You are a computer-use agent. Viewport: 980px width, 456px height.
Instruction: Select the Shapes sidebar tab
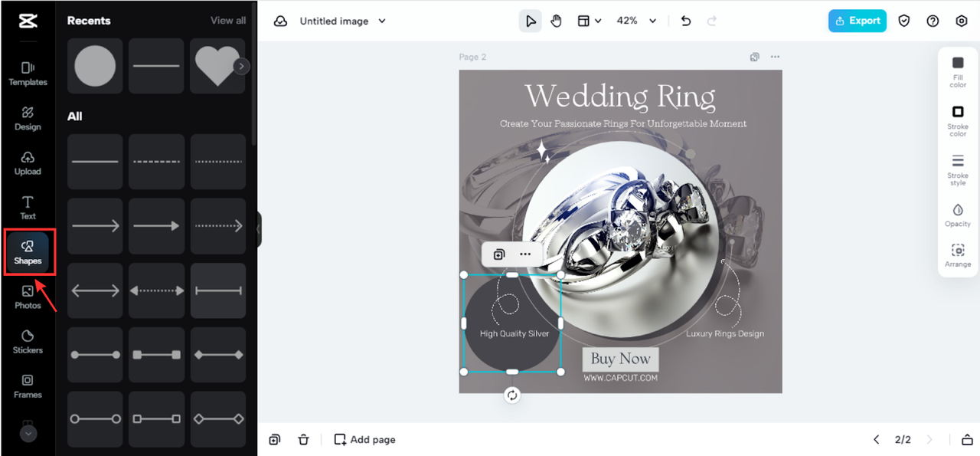pos(28,252)
